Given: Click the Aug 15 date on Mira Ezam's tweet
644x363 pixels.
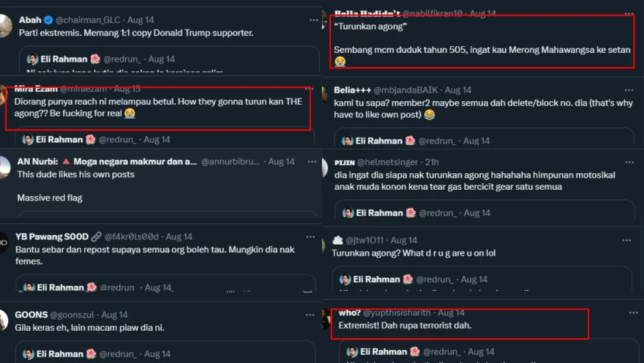Looking at the screenshot, I should coord(127,89).
